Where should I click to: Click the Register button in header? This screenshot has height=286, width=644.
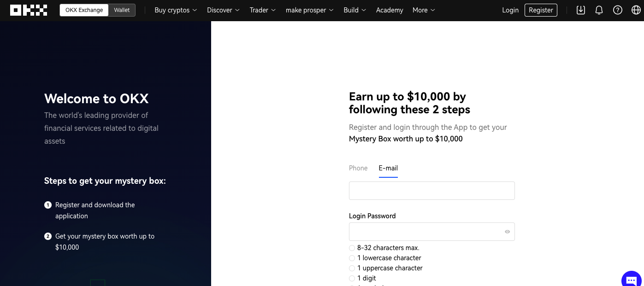click(541, 10)
